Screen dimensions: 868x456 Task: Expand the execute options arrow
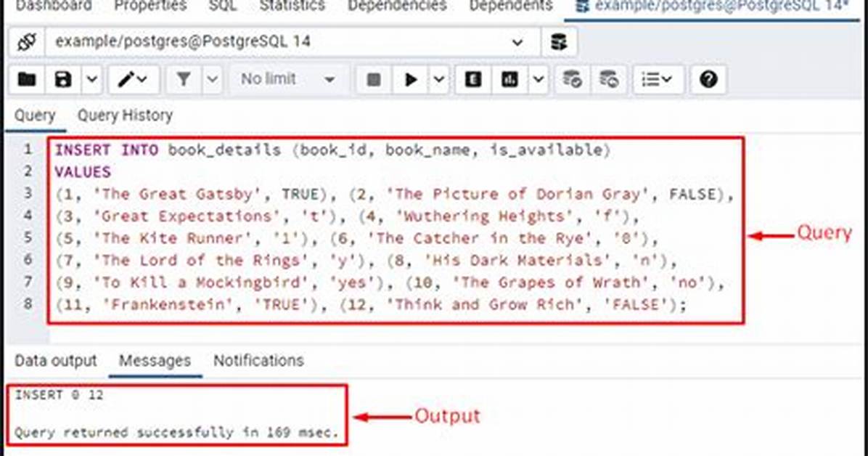(439, 80)
